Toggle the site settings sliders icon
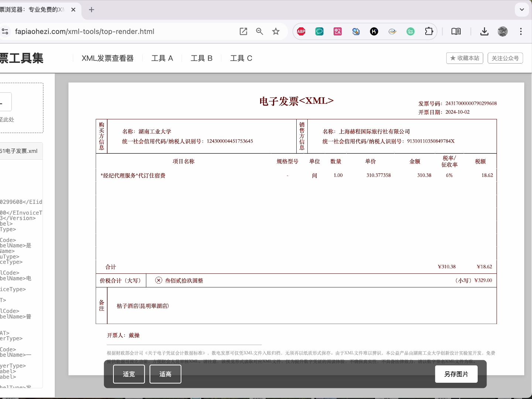This screenshot has height=399, width=532. [5, 31]
